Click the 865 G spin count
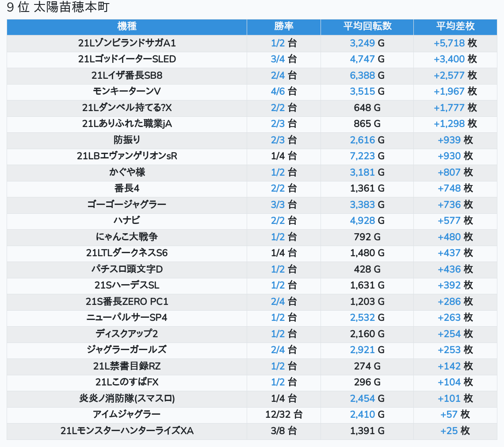The image size is (504, 447). click(367, 123)
